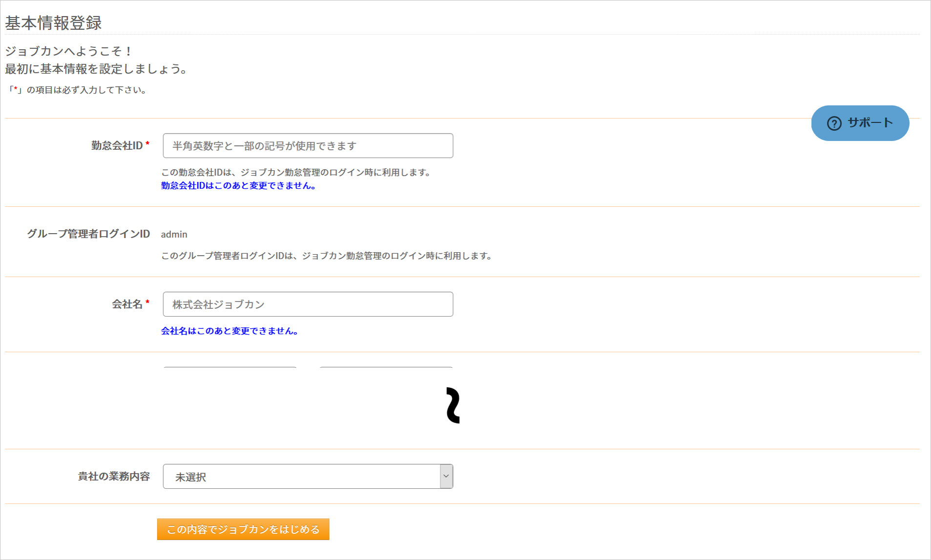Click the 基本情報登録 heading

[53, 23]
